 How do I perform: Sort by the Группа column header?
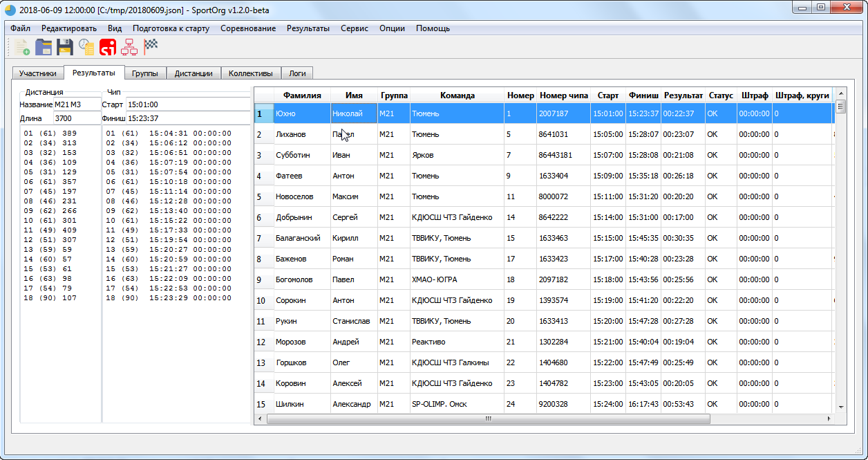[x=394, y=95]
